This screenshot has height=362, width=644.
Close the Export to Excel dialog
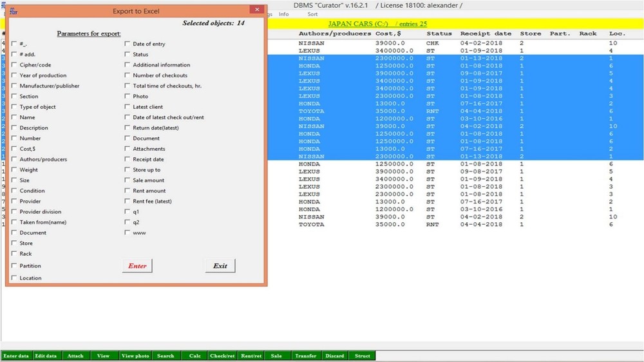point(257,10)
